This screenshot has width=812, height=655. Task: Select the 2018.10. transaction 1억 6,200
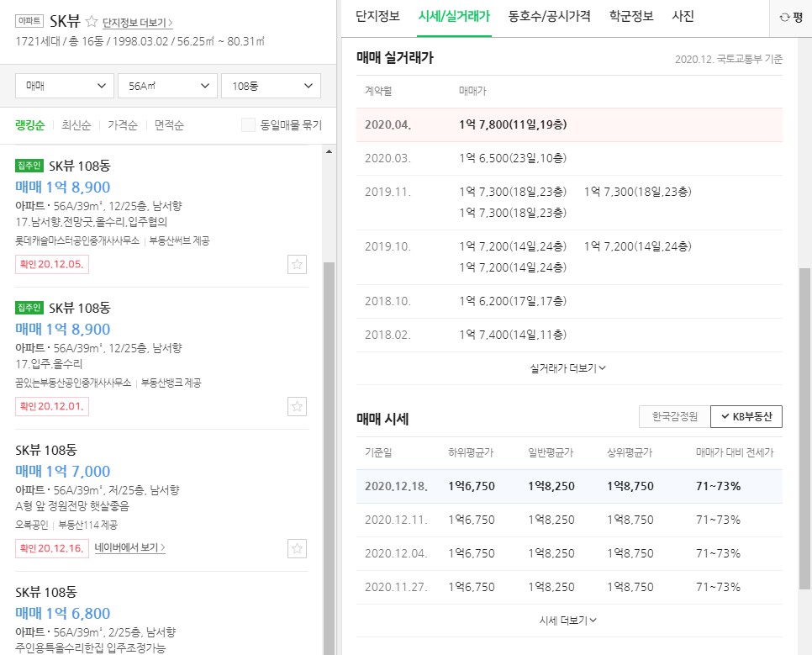pos(513,301)
